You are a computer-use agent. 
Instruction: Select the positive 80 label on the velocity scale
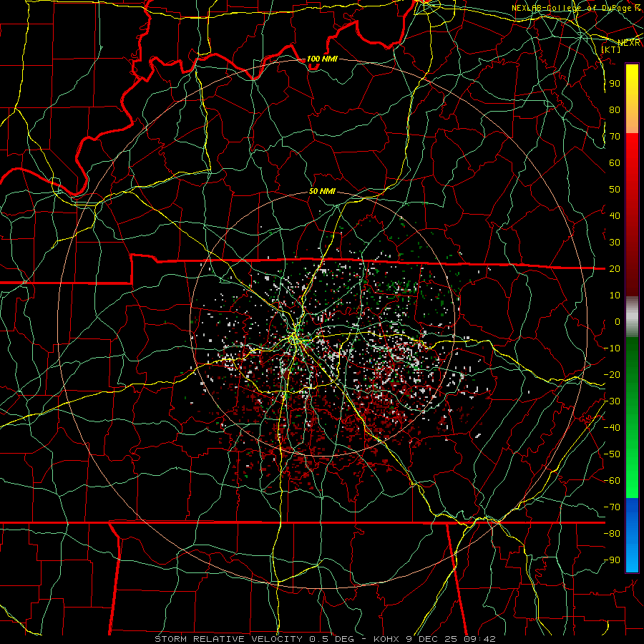click(x=615, y=109)
